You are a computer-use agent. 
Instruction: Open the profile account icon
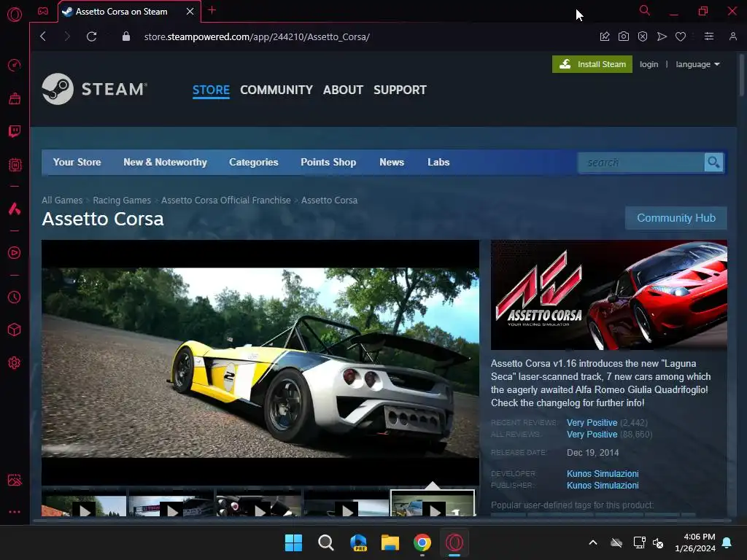click(x=732, y=36)
